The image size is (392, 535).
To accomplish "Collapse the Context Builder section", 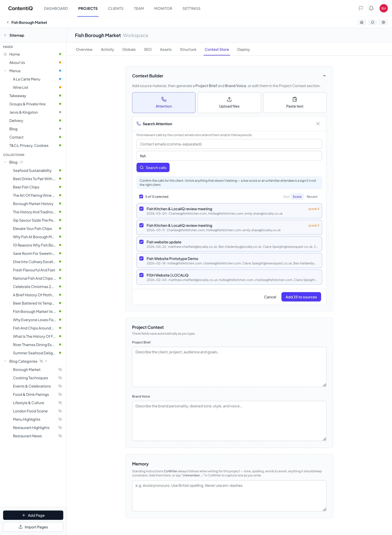I will click(x=324, y=76).
